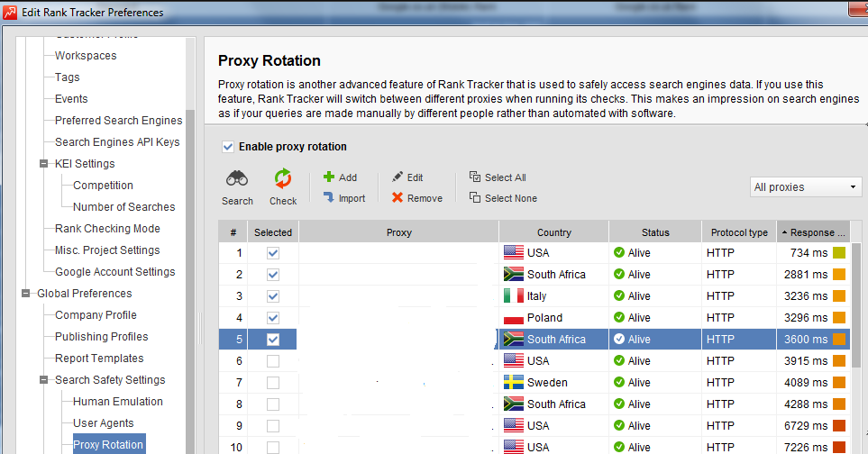
Task: Collapse the Global Preferences tree node
Action: 25,293
